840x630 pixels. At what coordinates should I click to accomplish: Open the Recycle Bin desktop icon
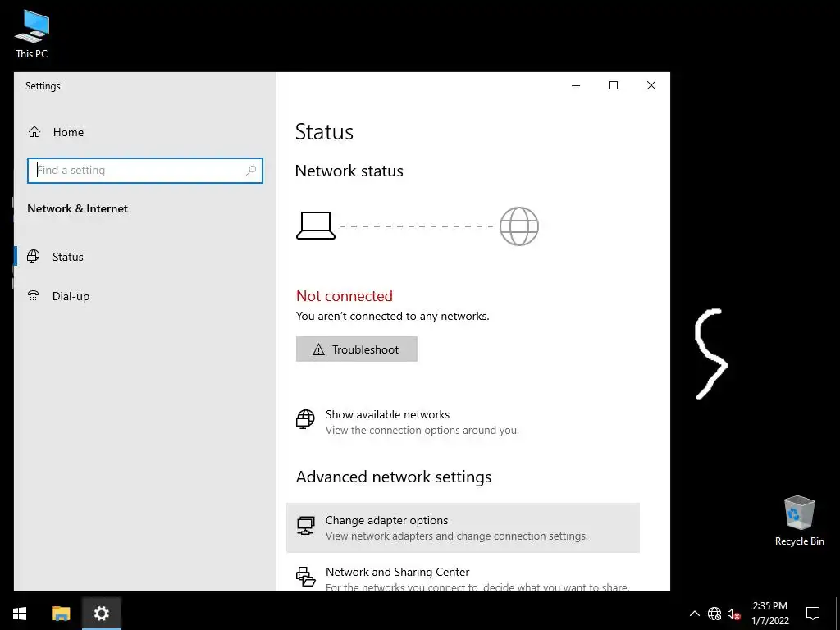tap(799, 521)
